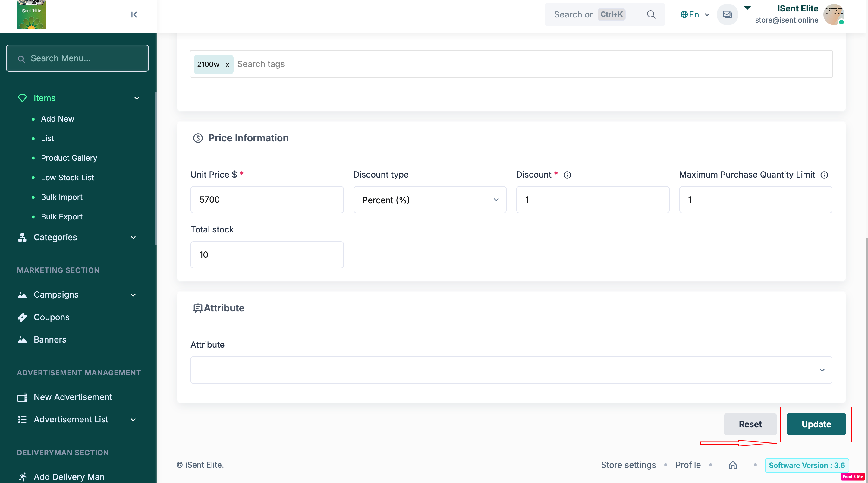Go to Low Stock List
Screen dimensions: 868x483
click(68, 177)
